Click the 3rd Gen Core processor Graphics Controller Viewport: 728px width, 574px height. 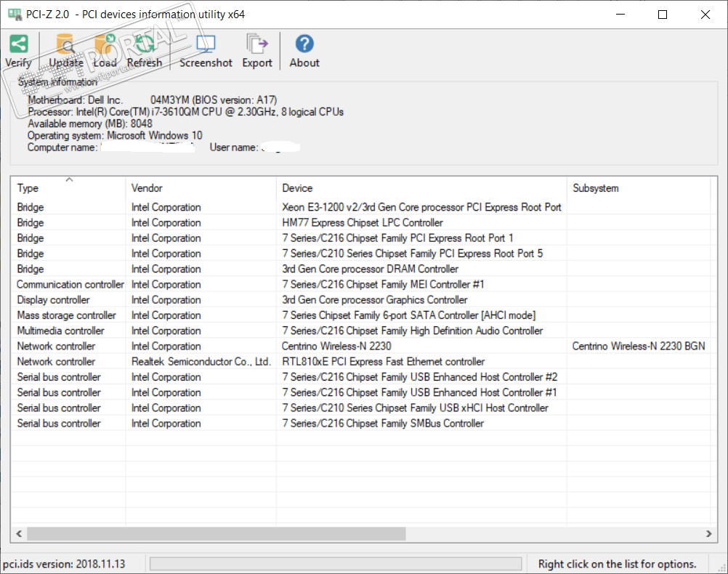coord(375,300)
